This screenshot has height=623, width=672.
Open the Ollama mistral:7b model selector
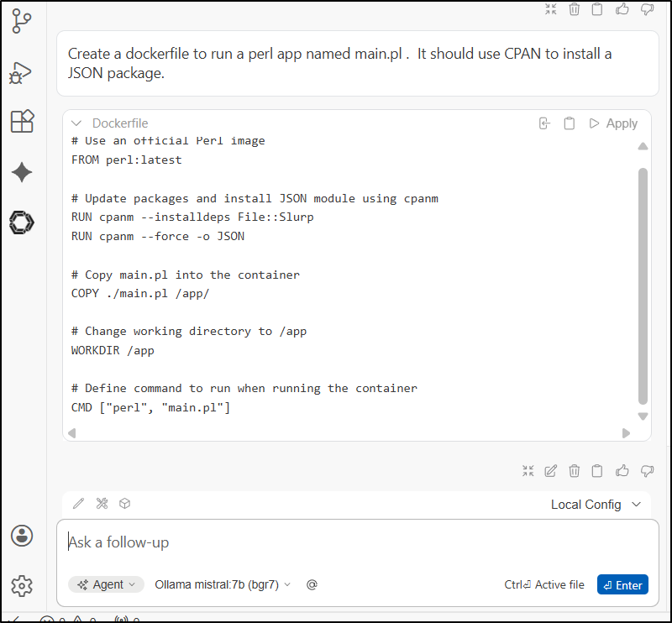click(x=223, y=584)
